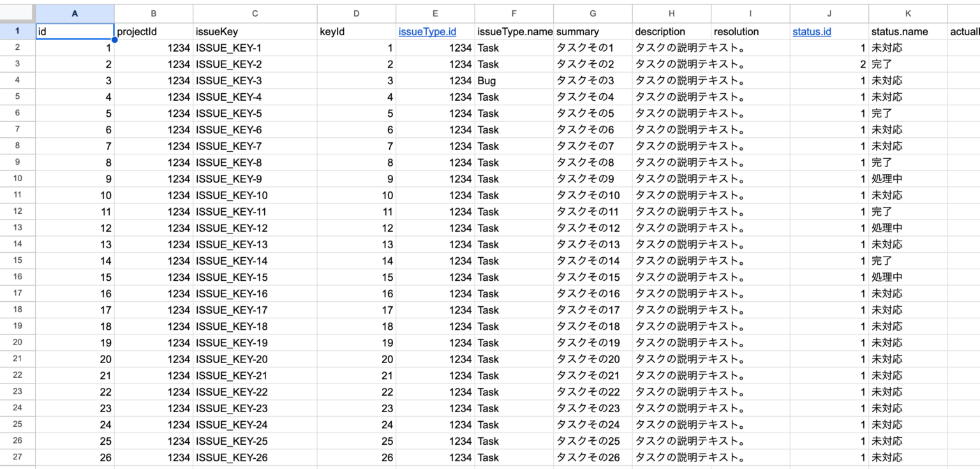Click the fill handle on cell A1
This screenshot has width=980, height=469.
point(114,40)
